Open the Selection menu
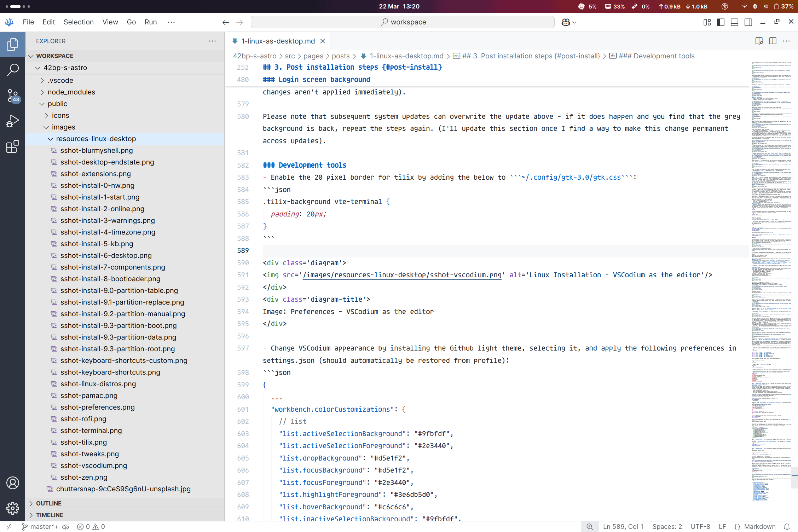Viewport: 798px width, 532px height. [79, 22]
